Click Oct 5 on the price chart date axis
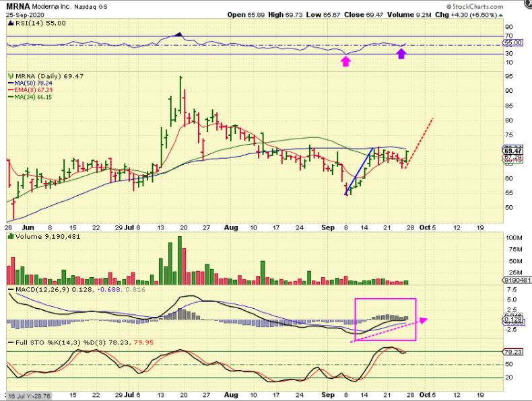 [x=427, y=227]
